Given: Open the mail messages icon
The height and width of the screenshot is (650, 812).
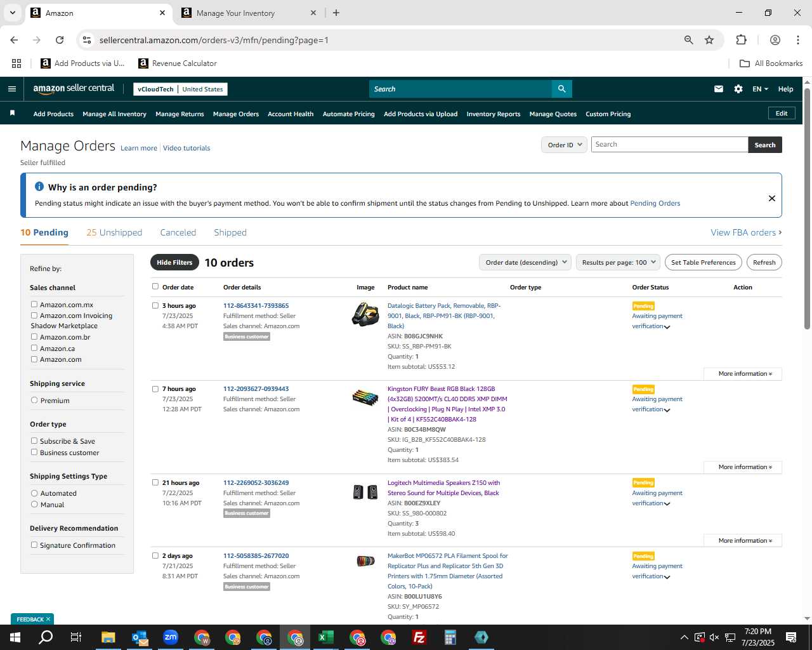Looking at the screenshot, I should coord(718,89).
